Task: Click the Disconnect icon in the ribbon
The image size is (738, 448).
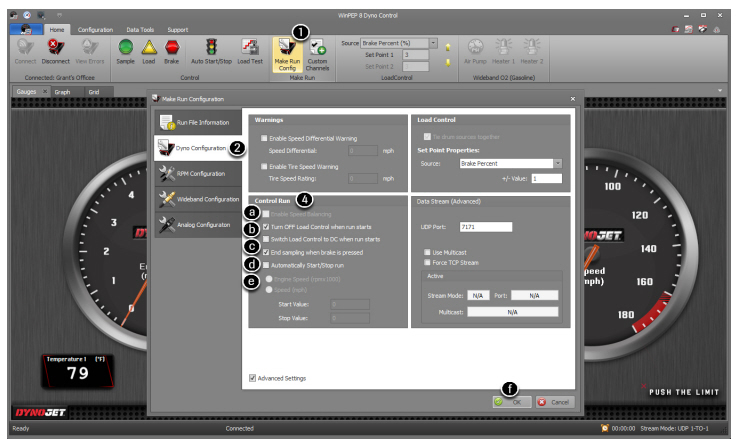Action: click(x=56, y=48)
